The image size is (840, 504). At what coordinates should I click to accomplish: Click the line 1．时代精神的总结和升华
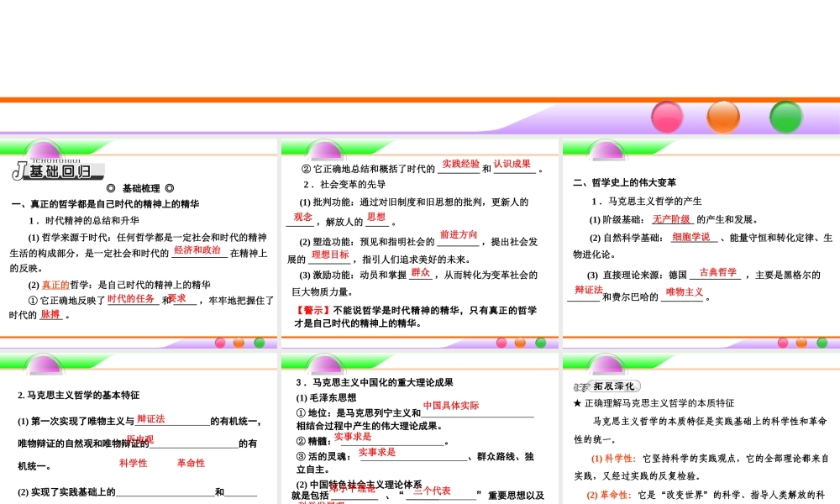pos(83,221)
